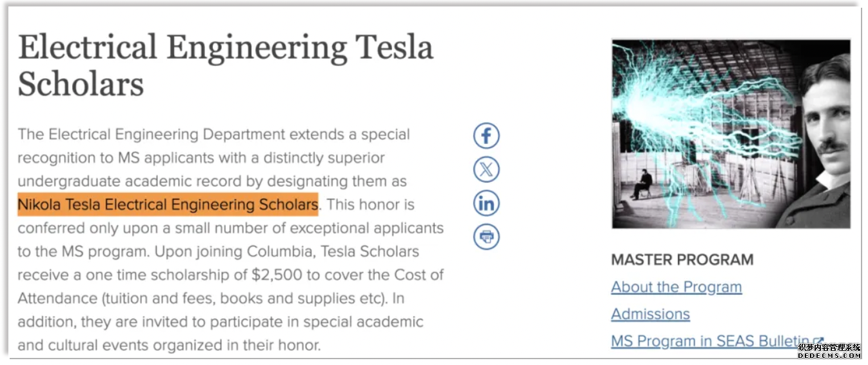Click the $2,500 scholarship amount text
The width and height of the screenshot is (868, 365).
[277, 275]
